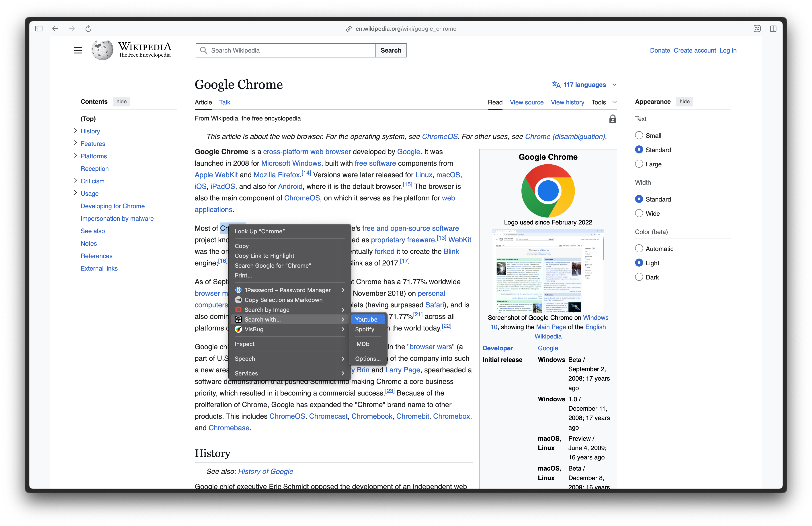Switch color scheme to Dark
The image size is (812, 526).
pyautogui.click(x=639, y=277)
